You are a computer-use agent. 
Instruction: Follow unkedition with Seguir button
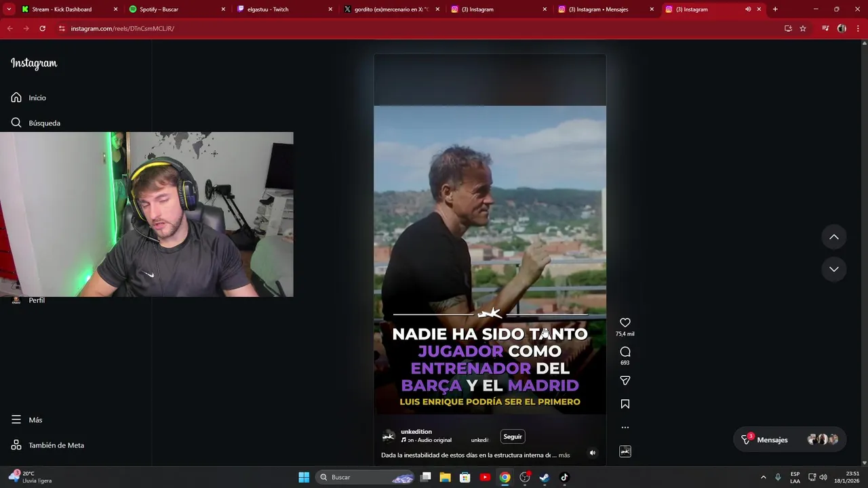(513, 436)
